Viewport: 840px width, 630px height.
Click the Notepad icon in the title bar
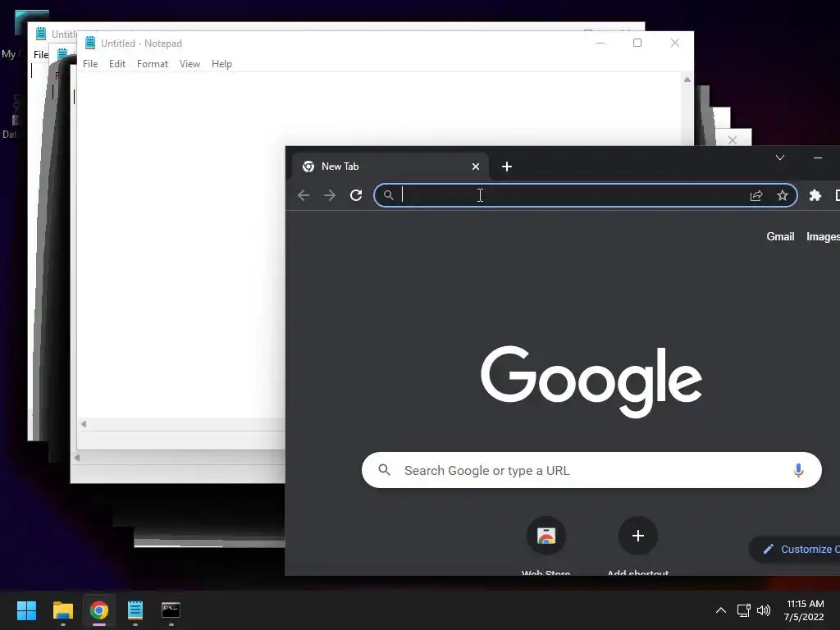tap(90, 43)
